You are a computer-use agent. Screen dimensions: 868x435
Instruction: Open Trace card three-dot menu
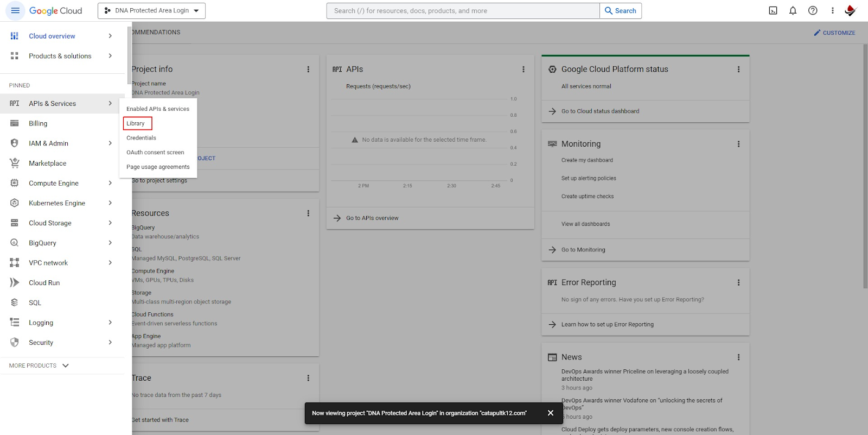click(308, 378)
